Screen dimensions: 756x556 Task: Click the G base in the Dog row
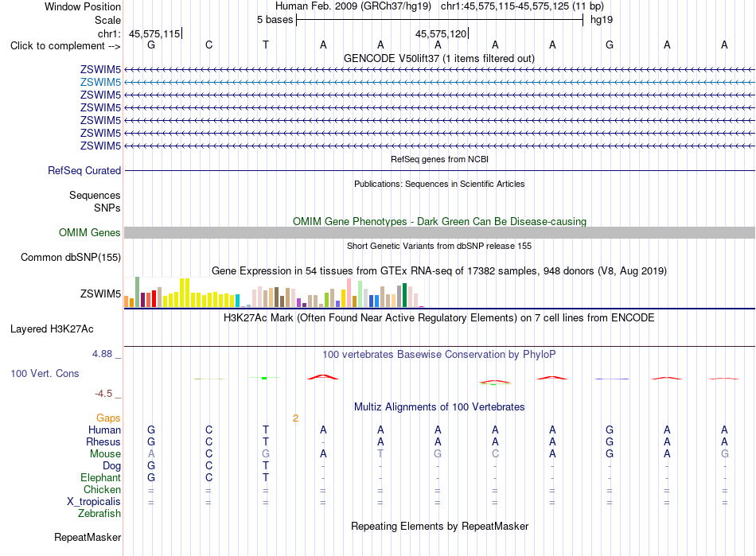coord(151,466)
